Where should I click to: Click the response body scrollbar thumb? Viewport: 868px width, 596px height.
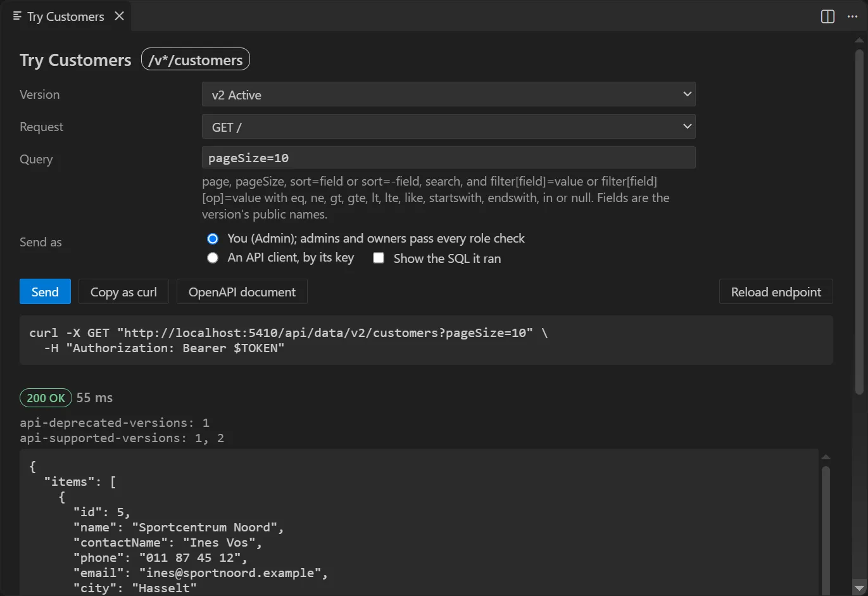826,531
